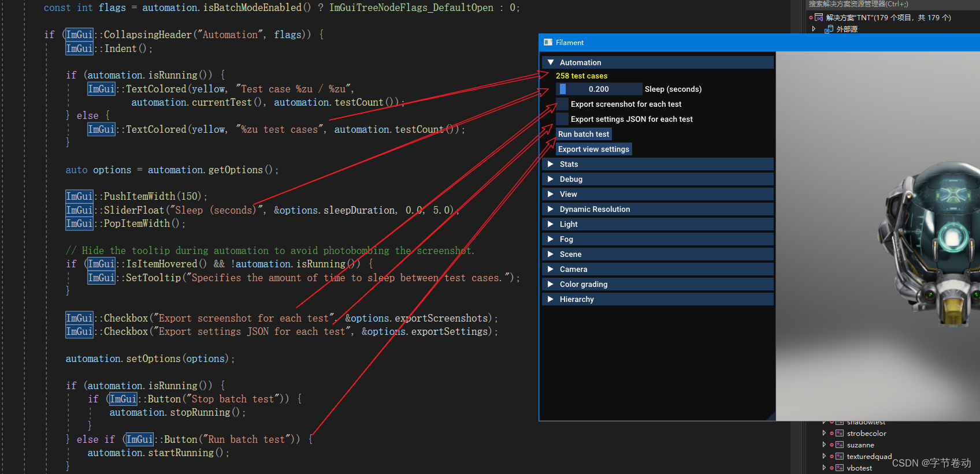
Task: Click PopItemWidth in the code
Action: pyautogui.click(x=137, y=223)
